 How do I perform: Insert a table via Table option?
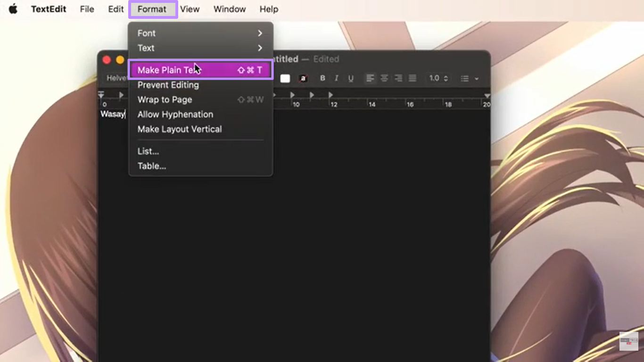(151, 165)
